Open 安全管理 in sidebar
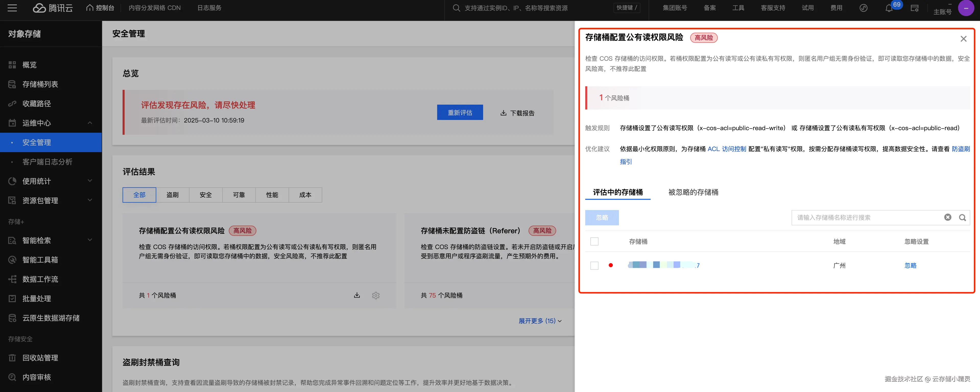The height and width of the screenshot is (392, 980). 51,143
